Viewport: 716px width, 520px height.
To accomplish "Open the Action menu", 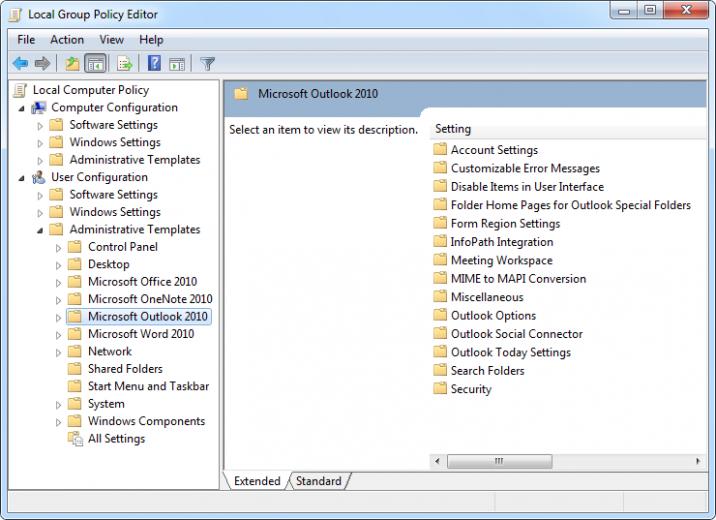I will pos(67,40).
